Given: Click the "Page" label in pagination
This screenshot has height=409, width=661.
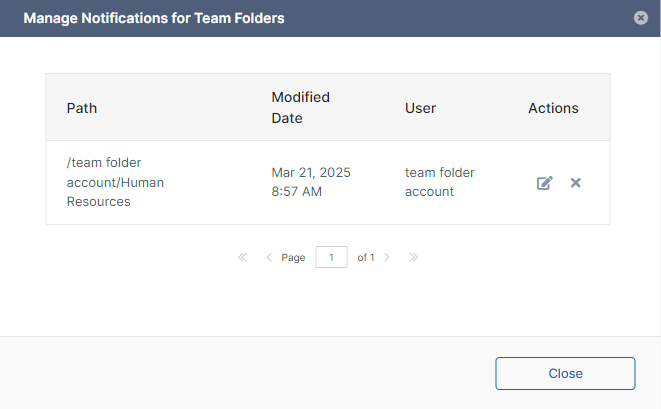Looking at the screenshot, I should 293,258.
